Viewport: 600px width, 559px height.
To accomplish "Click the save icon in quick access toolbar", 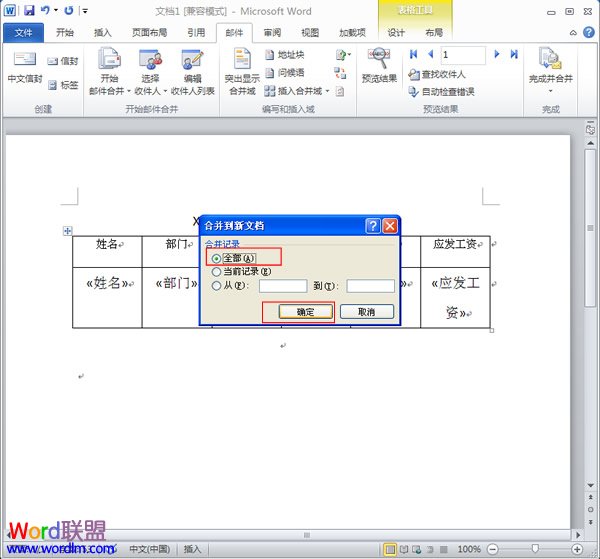I will coord(29,10).
